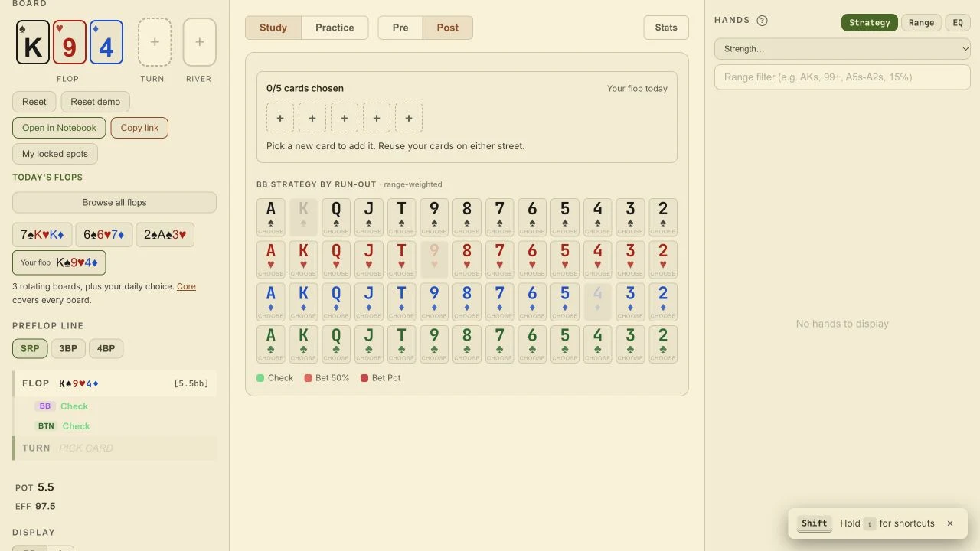
Task: Click the Copy link button
Action: pos(139,128)
